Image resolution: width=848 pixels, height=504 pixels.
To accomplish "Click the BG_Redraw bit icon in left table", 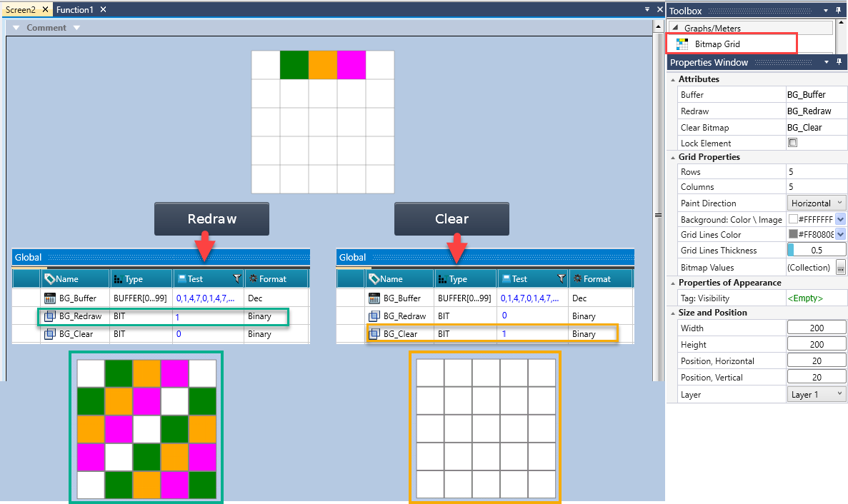I will coord(50,316).
